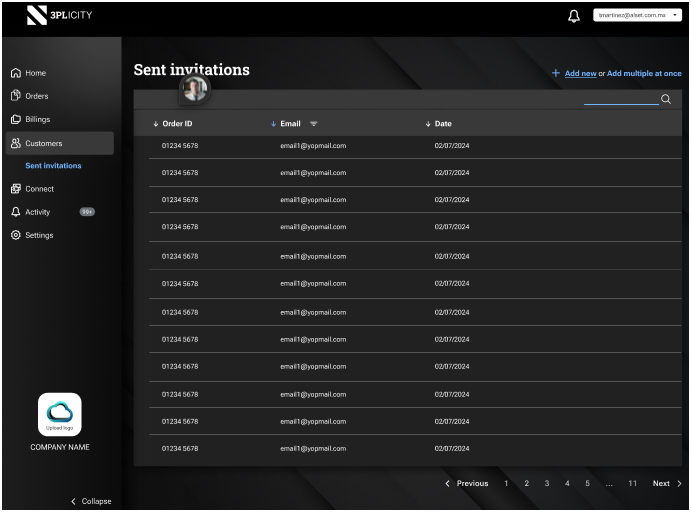Image resolution: width=691 pixels, height=512 pixels.
Task: Open the Settings menu item
Action: (x=39, y=235)
